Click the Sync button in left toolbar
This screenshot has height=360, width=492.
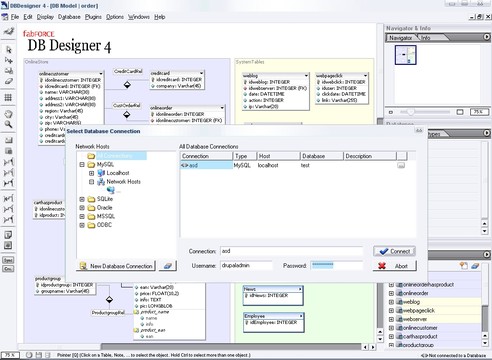point(8,260)
